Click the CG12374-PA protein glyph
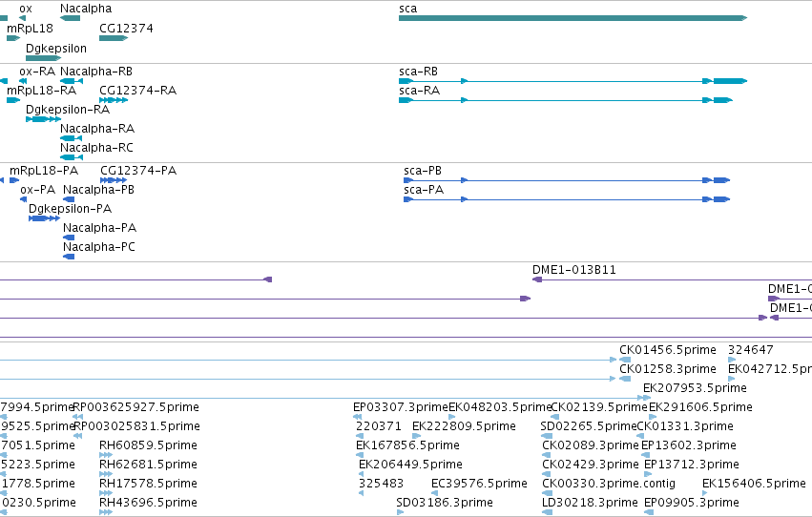Screen dimensions: 812x517 [114, 180]
